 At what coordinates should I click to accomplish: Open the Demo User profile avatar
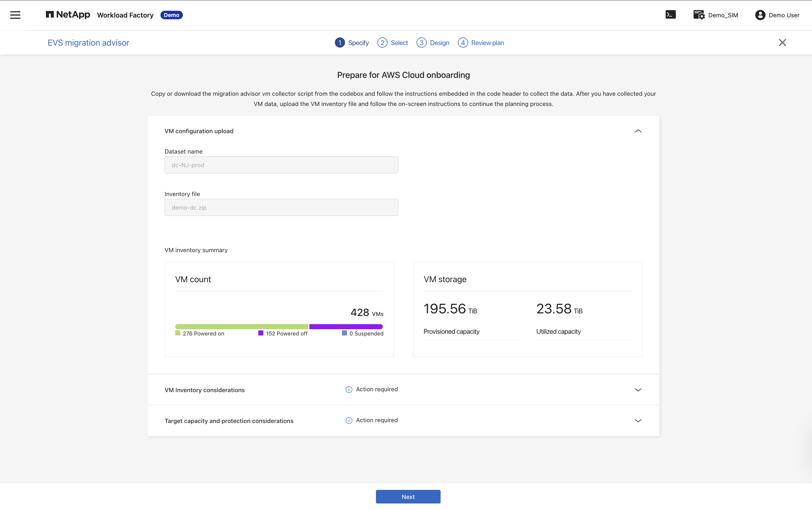(x=760, y=15)
